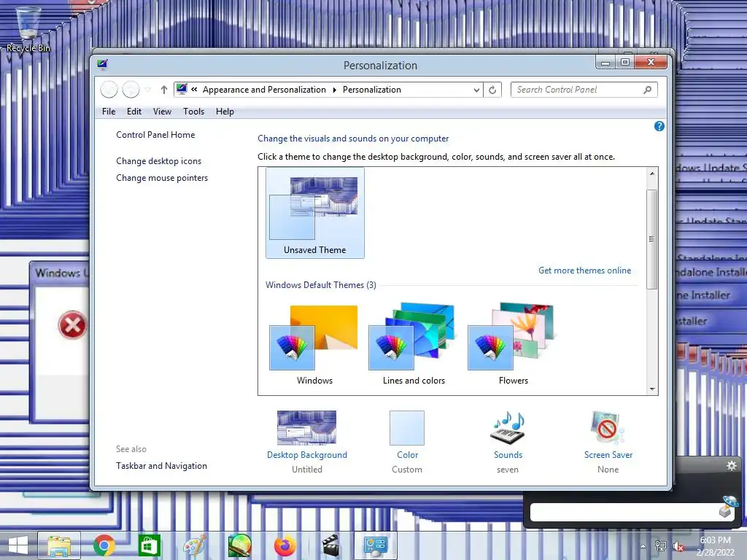The image size is (747, 560).
Task: Open the recent locations dropdown arrow
Action: (x=147, y=90)
